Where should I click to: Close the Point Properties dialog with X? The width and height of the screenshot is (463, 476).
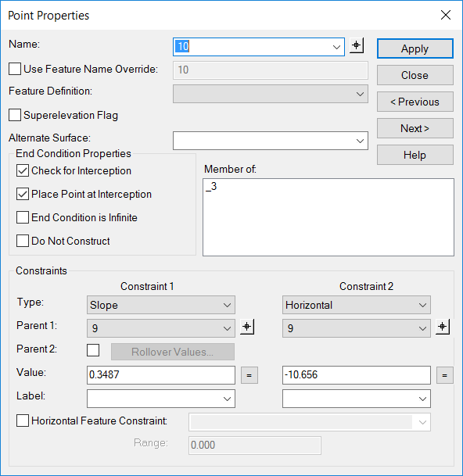[446, 15]
